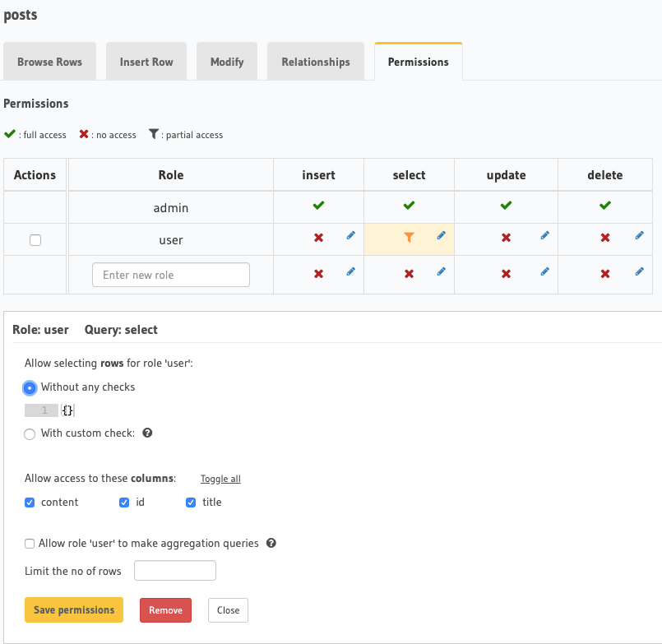Click admin delete full-access checkmark
This screenshot has width=662, height=644.
click(605, 206)
